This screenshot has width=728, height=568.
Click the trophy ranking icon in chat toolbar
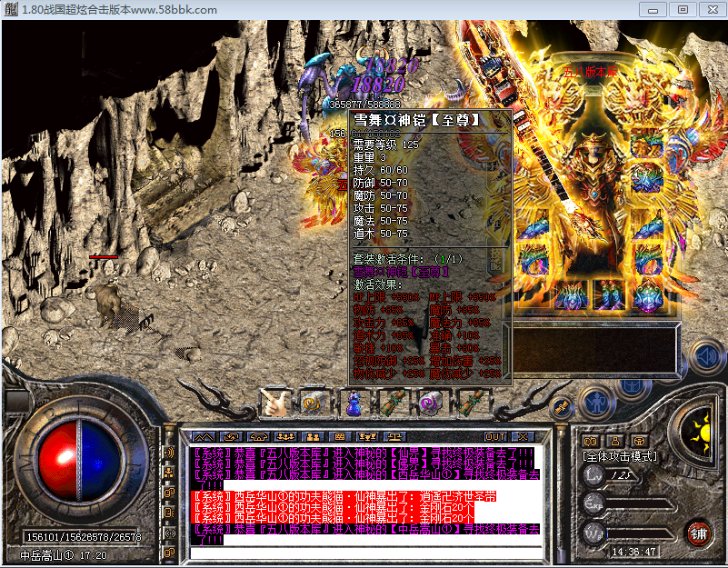pyautogui.click(x=367, y=437)
